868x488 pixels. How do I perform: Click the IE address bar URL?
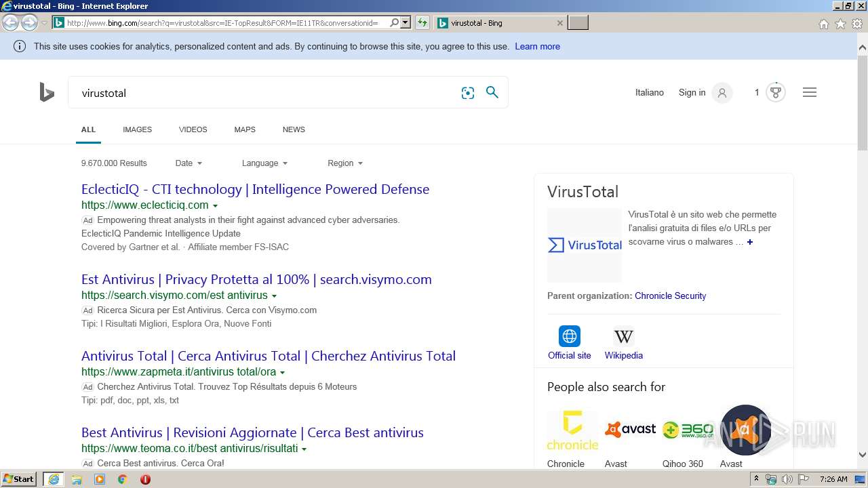tap(222, 22)
